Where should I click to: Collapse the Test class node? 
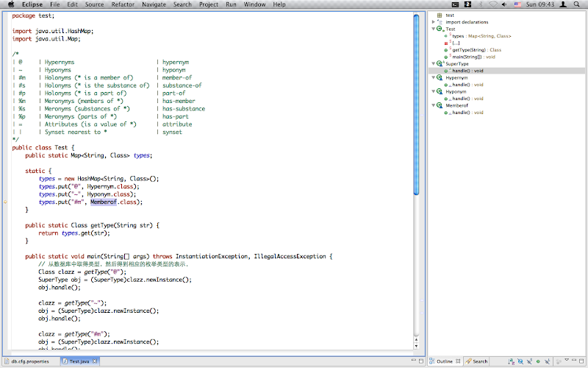point(434,29)
